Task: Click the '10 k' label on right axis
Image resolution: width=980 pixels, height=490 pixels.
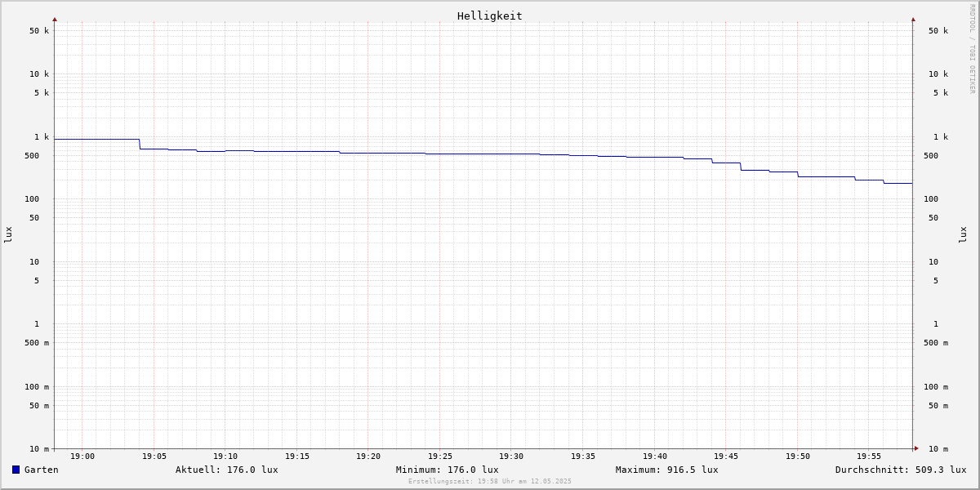Action: click(938, 74)
